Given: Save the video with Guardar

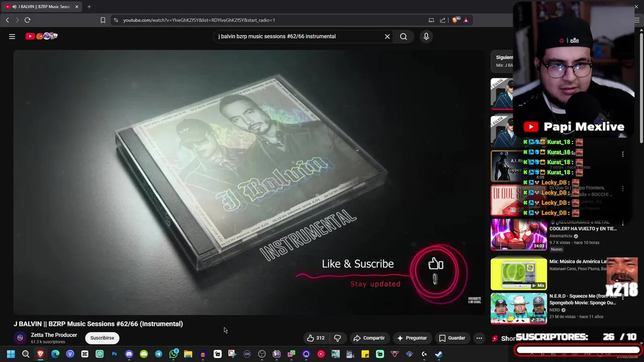Looking at the screenshot, I should pyautogui.click(x=452, y=338).
